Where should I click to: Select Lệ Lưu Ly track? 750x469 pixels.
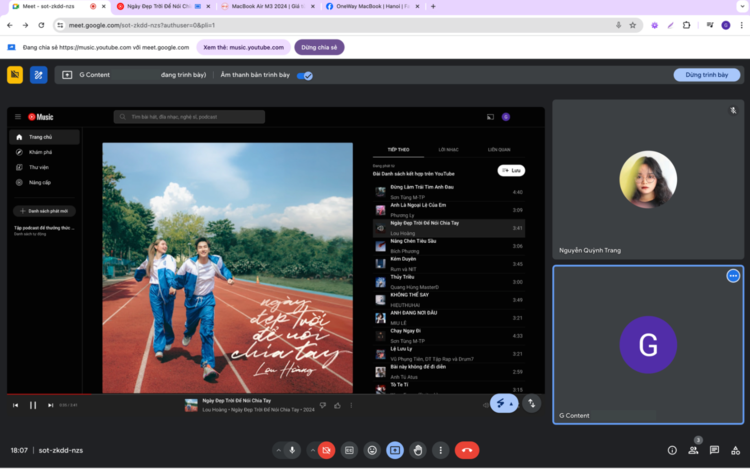tap(449, 354)
